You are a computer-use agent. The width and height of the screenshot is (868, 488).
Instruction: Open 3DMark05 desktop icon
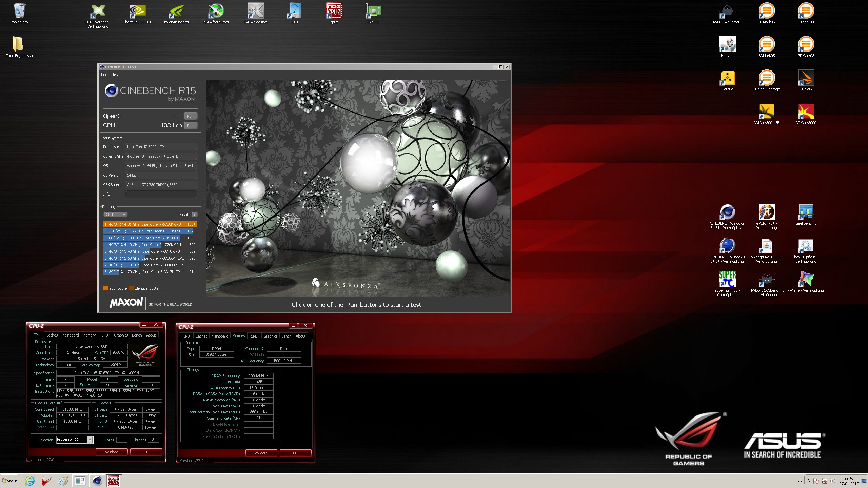point(767,47)
